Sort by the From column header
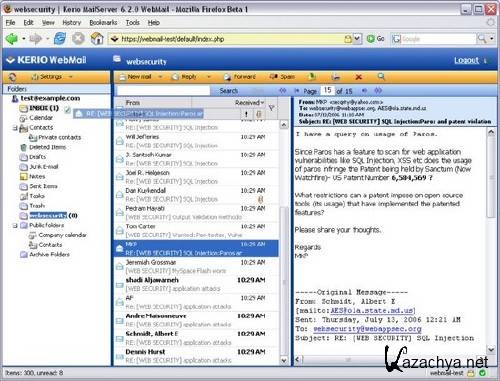Image resolution: width=500 pixels, height=381 pixels. click(x=133, y=103)
